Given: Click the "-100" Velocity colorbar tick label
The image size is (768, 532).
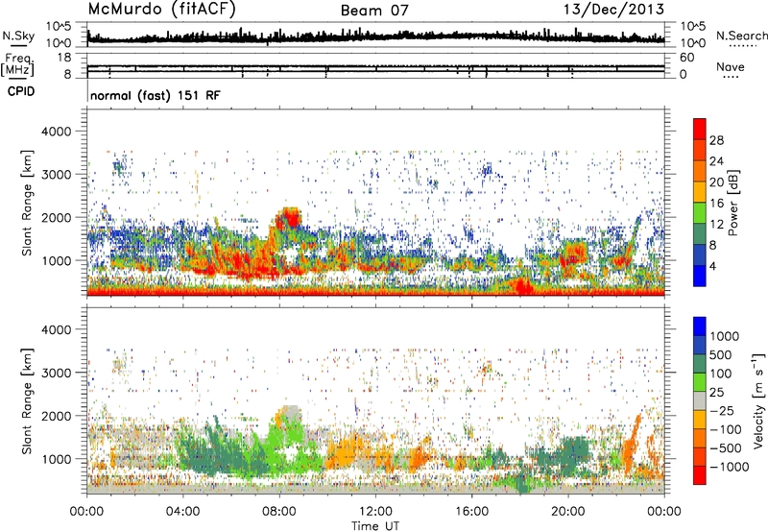Looking at the screenshot, I should tap(726, 429).
